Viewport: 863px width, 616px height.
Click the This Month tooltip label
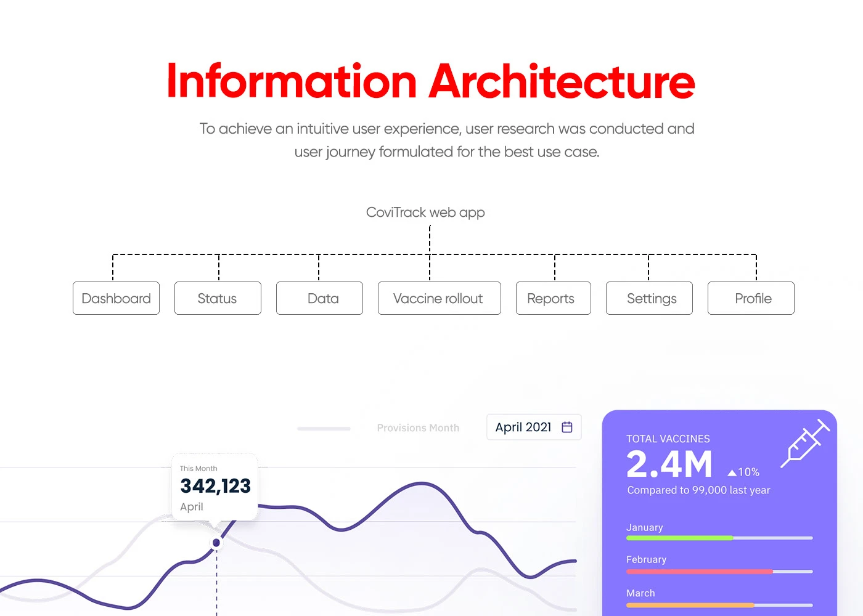198,469
